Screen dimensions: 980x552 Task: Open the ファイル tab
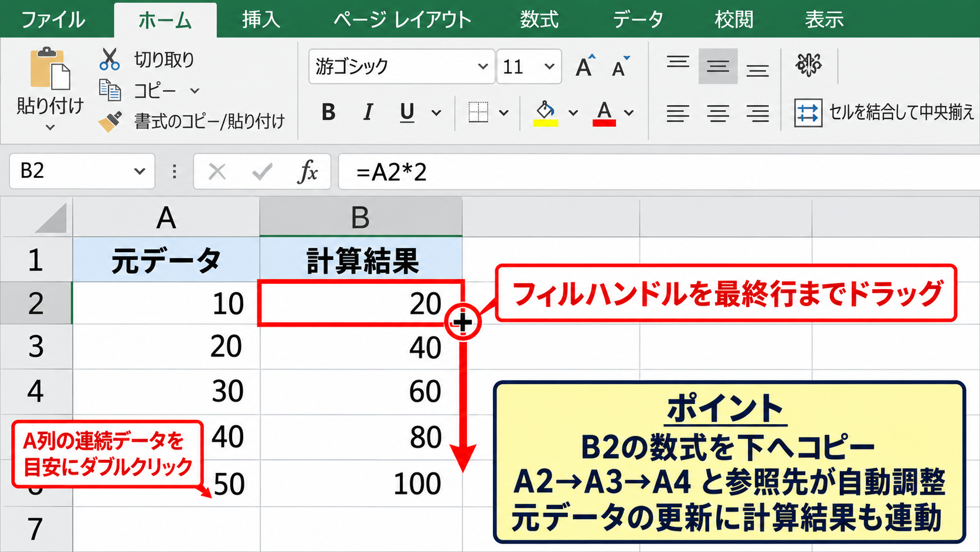53,19
